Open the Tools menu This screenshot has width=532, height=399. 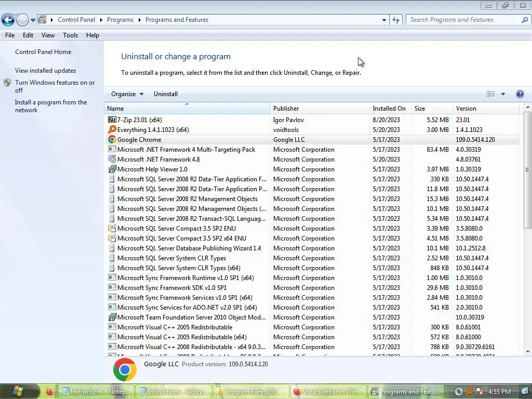coord(70,35)
